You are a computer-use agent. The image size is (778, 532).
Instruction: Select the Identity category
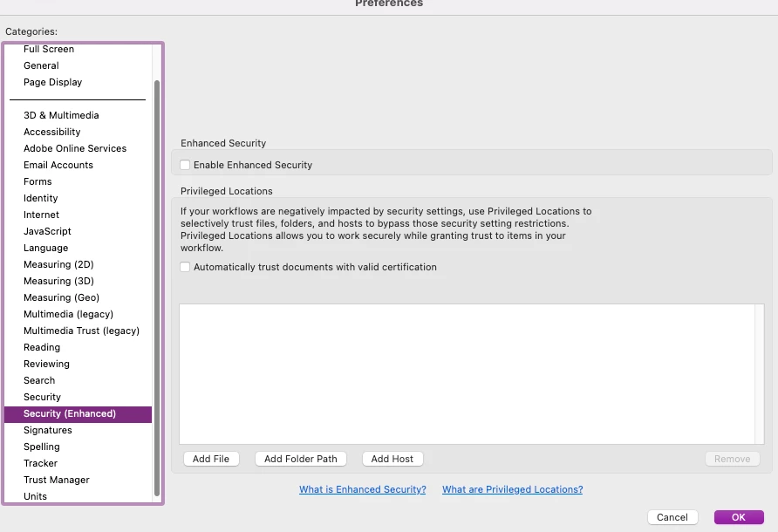click(78, 198)
